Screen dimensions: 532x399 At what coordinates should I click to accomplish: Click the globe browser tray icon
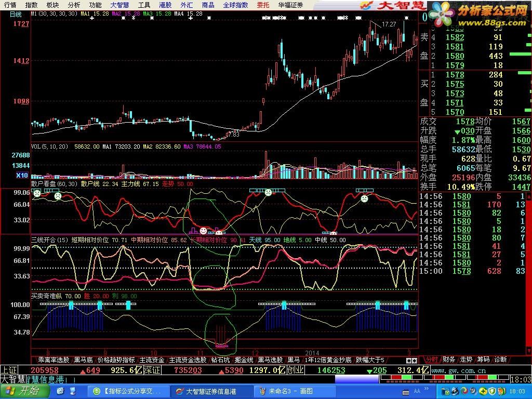(x=456, y=391)
